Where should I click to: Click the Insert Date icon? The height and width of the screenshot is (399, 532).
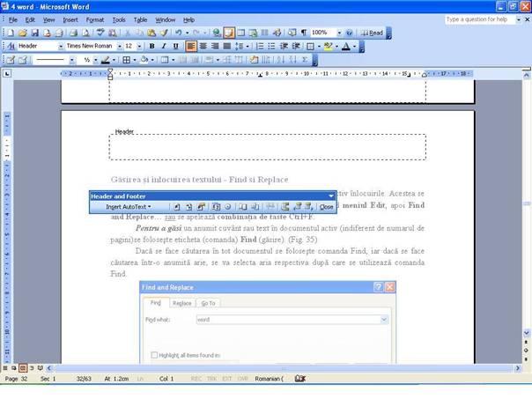pyautogui.click(x=216, y=207)
